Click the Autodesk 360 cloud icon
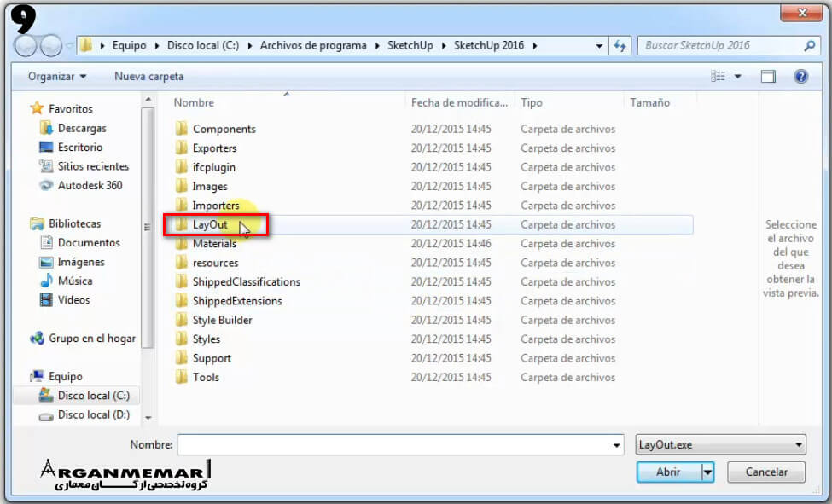Image resolution: width=832 pixels, height=504 pixels. tap(46, 185)
